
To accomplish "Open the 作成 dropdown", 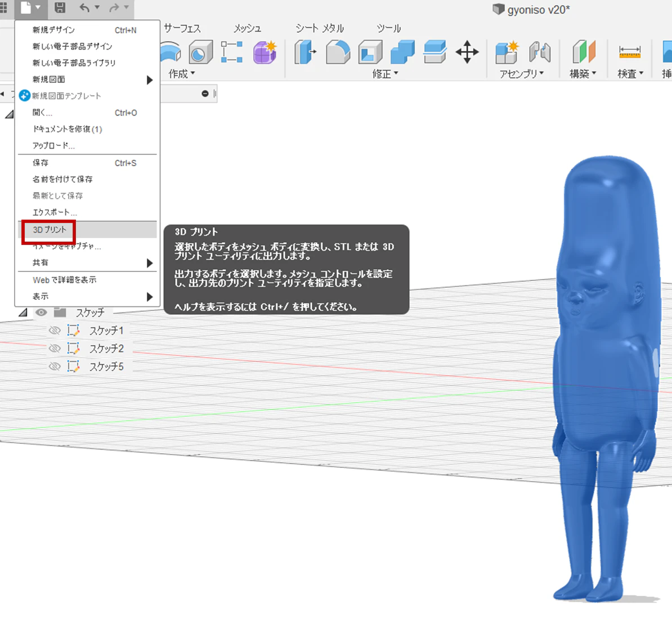I will coord(182,74).
